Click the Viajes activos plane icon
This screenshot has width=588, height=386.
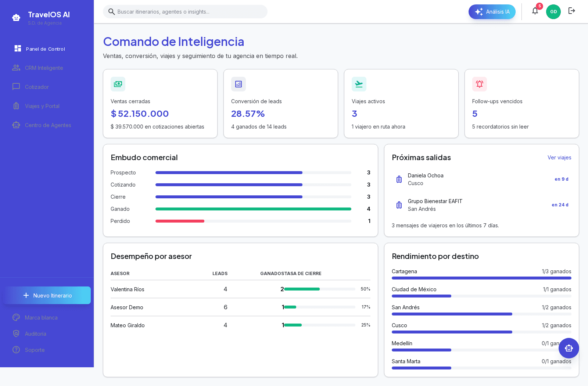[359, 84]
